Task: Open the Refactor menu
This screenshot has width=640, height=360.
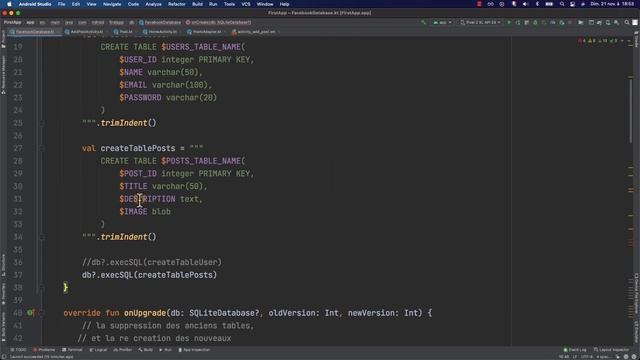Action: 177,4
